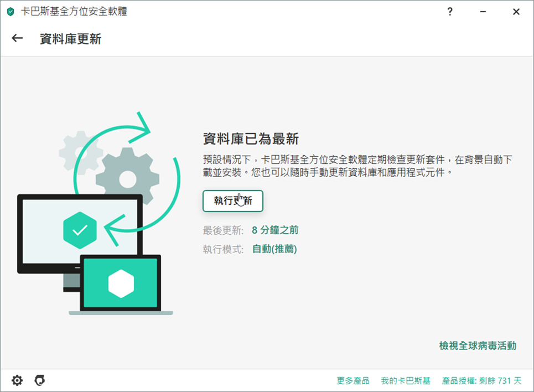
Task: Click the green checkmark hexagon on monitor
Action: (80, 229)
